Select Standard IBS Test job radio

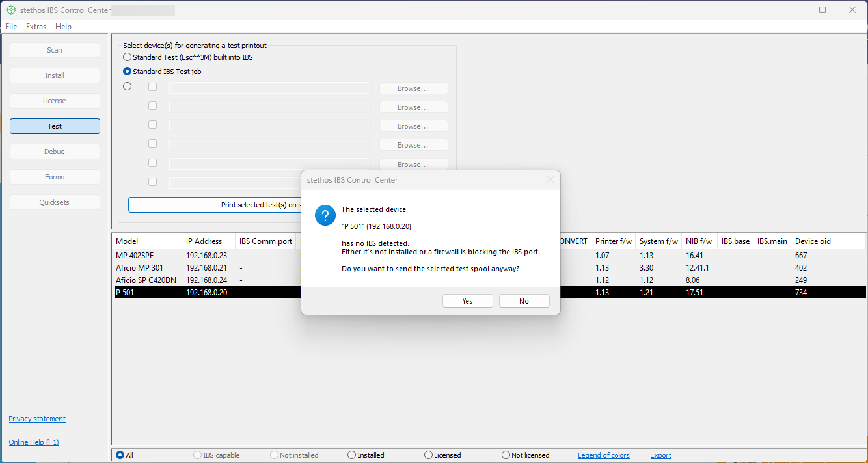128,72
